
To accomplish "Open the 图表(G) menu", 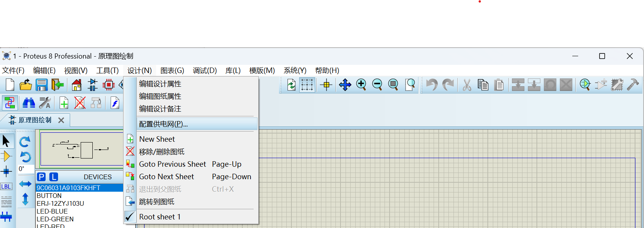I will pos(172,71).
